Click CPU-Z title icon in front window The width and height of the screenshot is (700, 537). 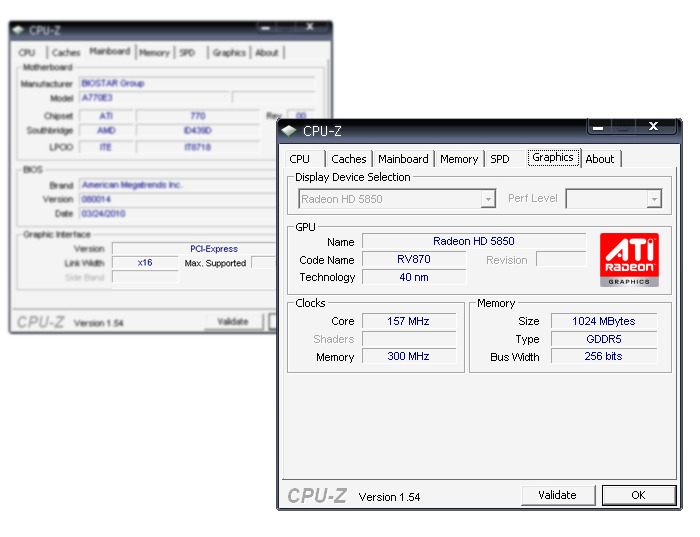coord(289,131)
